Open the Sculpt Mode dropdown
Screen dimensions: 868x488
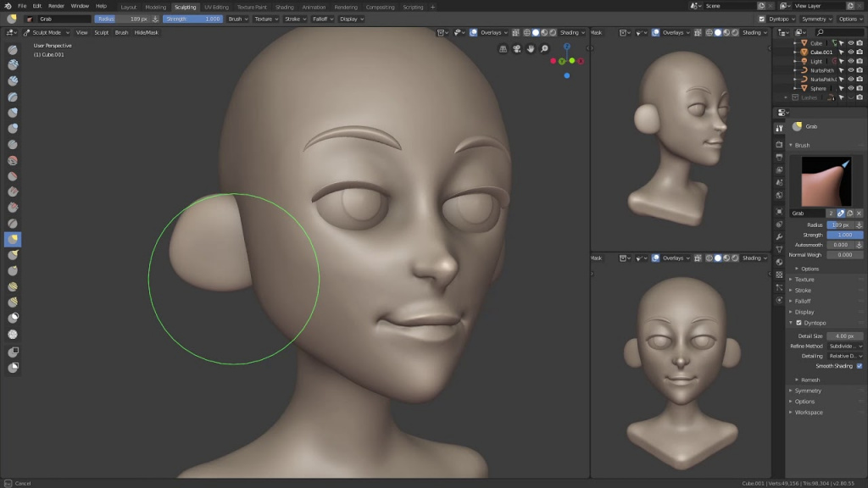(x=47, y=33)
